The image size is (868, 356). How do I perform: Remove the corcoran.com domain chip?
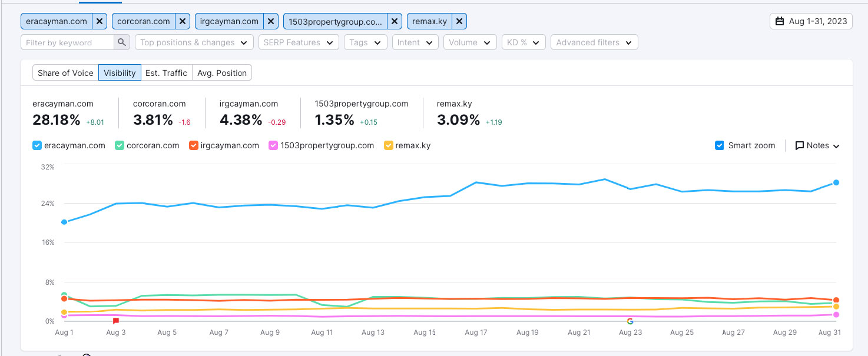[x=183, y=21]
